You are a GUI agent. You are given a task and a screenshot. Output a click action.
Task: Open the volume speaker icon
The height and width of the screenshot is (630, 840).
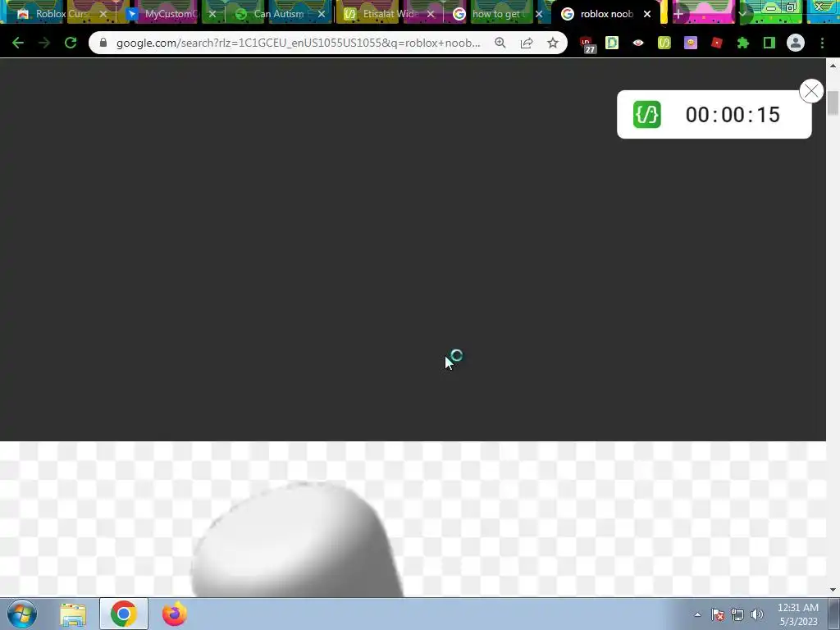pyautogui.click(x=756, y=614)
